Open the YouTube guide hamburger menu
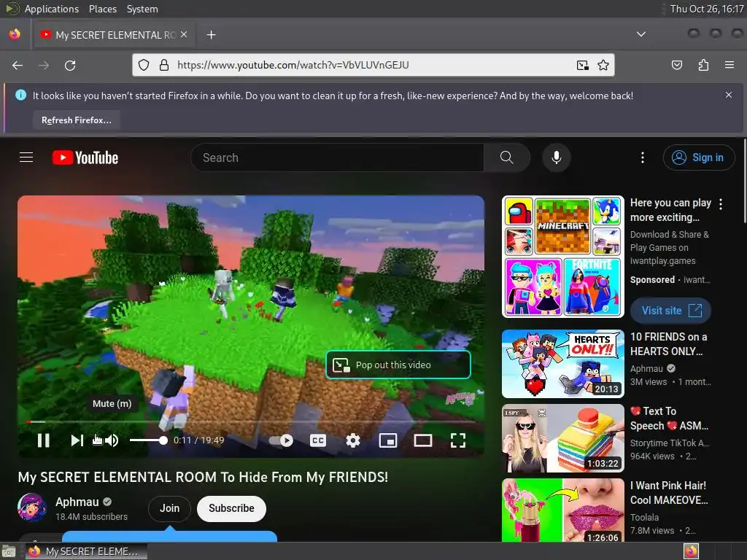This screenshot has height=560, width=747. [x=26, y=157]
